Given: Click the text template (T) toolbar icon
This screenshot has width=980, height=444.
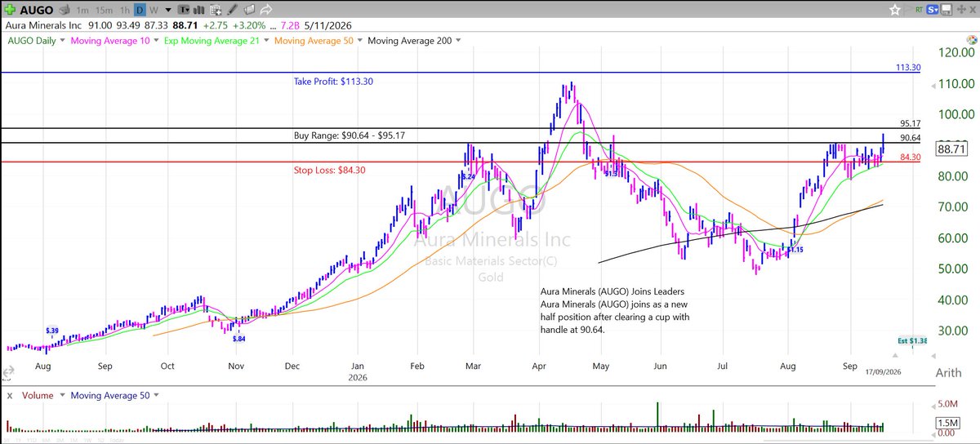Looking at the screenshot, I should tap(184, 11).
